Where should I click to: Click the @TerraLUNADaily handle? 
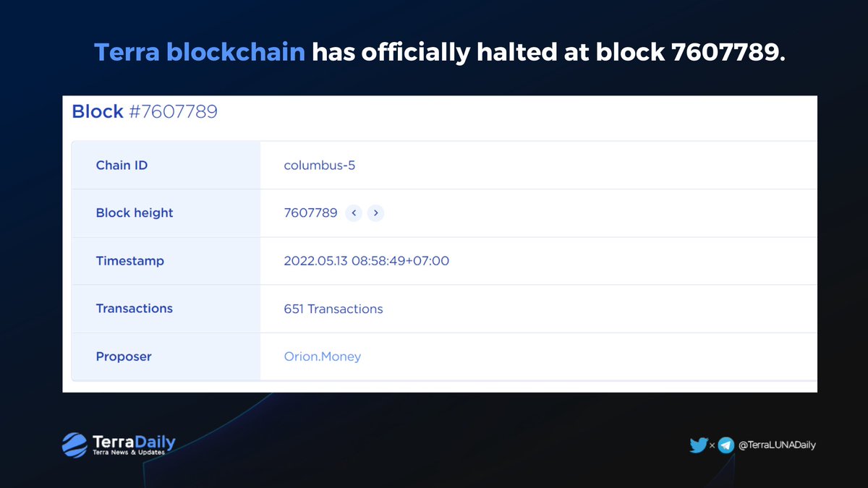777,445
